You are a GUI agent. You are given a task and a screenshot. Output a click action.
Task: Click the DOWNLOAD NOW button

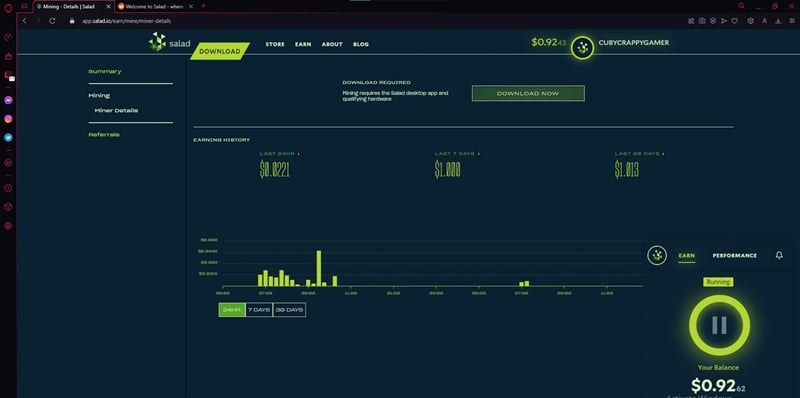click(x=528, y=93)
